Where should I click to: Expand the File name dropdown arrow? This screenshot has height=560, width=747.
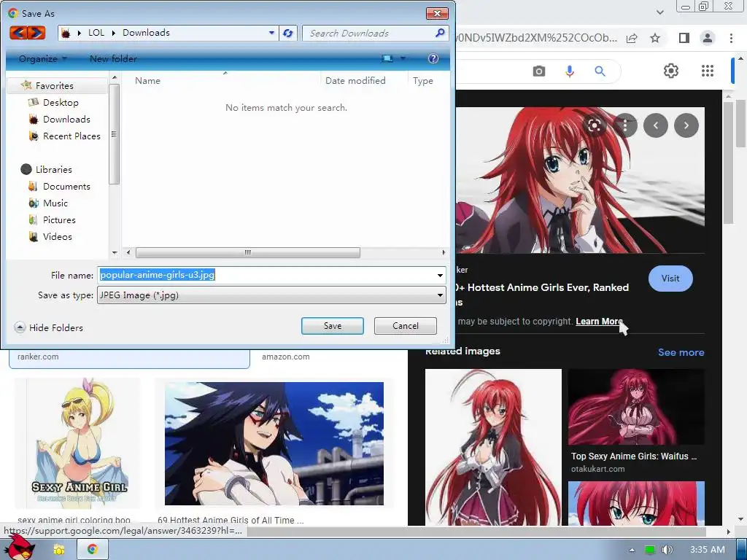(x=440, y=275)
